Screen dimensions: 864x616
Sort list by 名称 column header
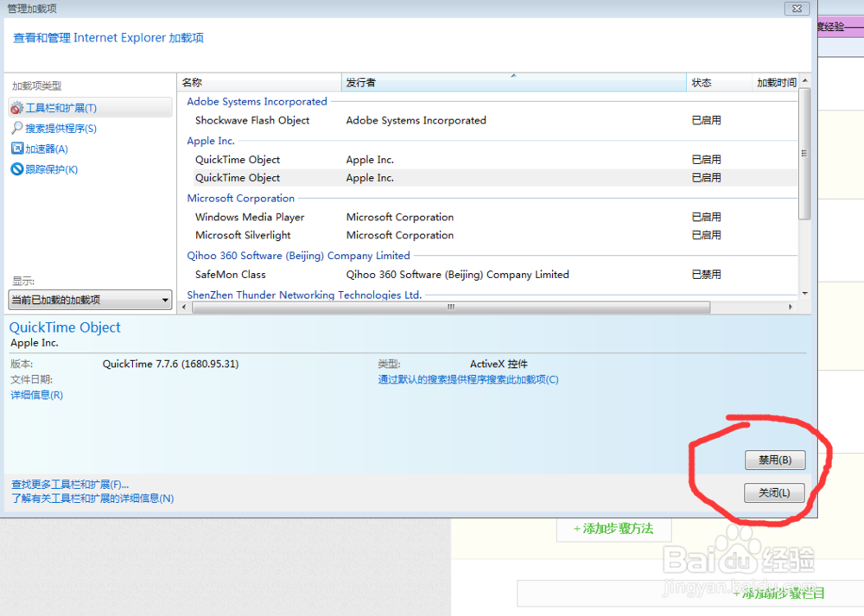(259, 83)
